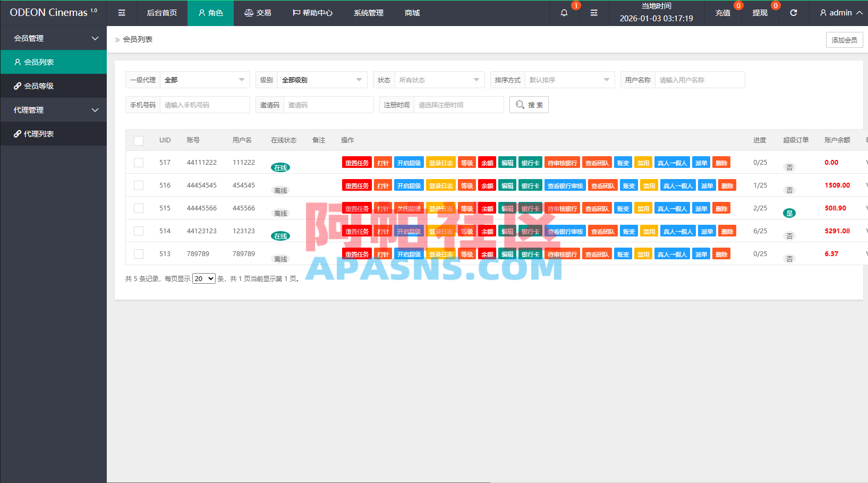
Task: Click 关闭超级 for UID 515
Action: point(409,208)
